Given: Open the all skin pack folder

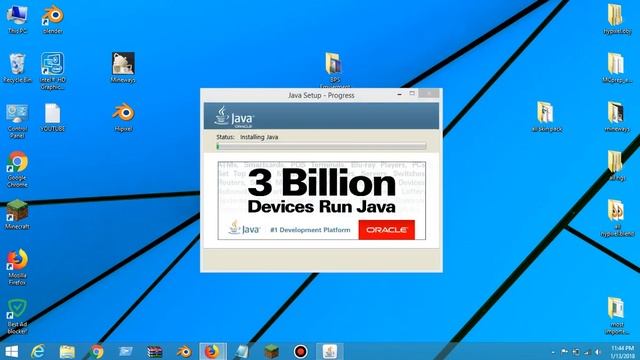Looking at the screenshot, I should 547,117.
